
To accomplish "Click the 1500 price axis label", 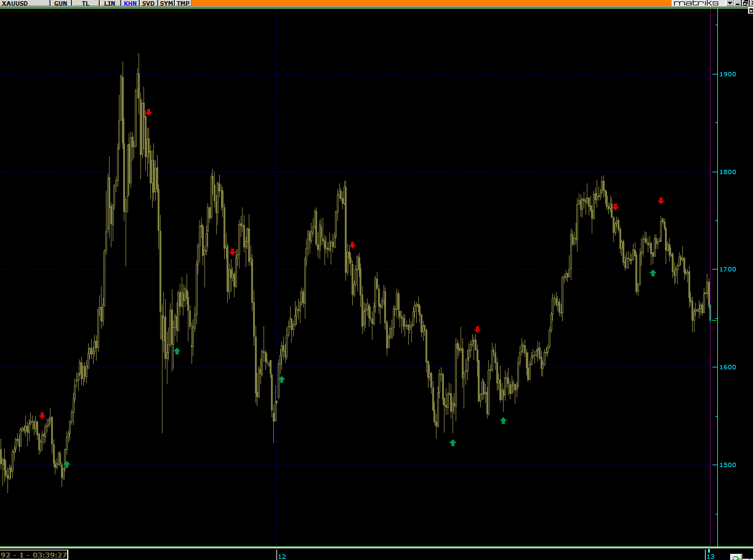I will 728,465.
